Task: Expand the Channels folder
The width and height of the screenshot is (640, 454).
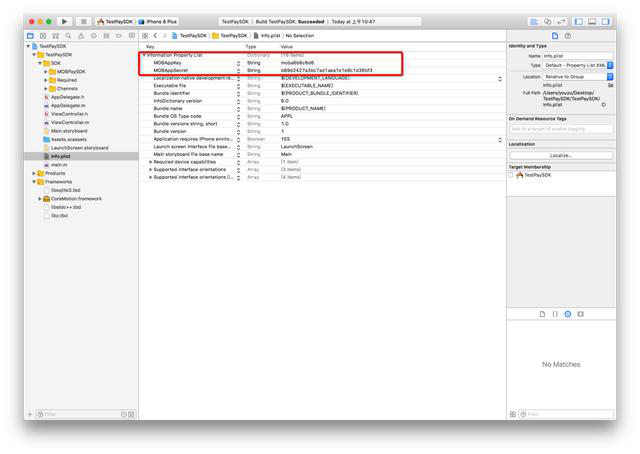Action: coord(46,89)
